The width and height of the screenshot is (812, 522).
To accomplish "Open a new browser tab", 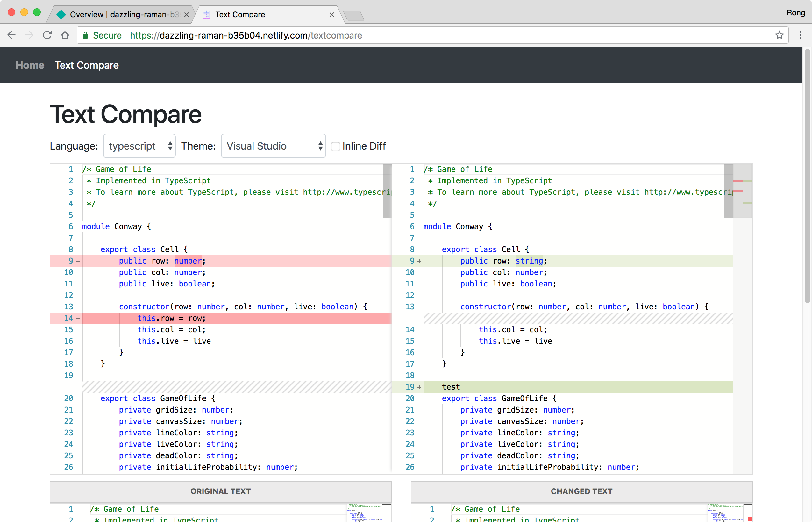I will [353, 15].
